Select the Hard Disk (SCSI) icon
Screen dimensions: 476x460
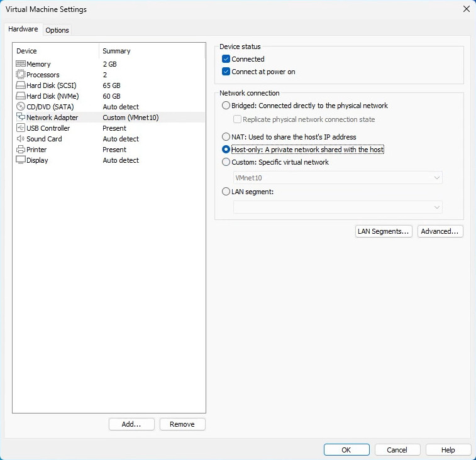20,85
